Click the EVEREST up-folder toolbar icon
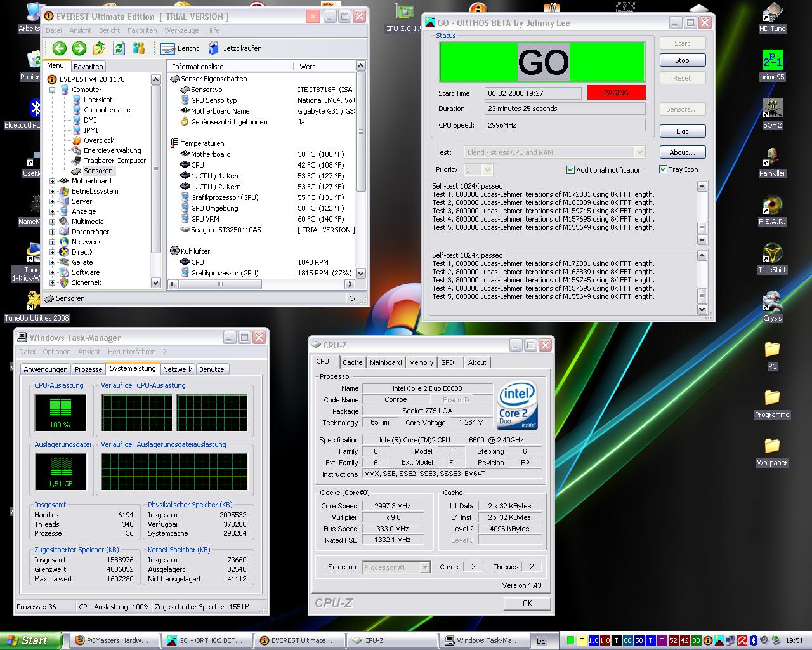This screenshot has height=650, width=812. tap(99, 48)
